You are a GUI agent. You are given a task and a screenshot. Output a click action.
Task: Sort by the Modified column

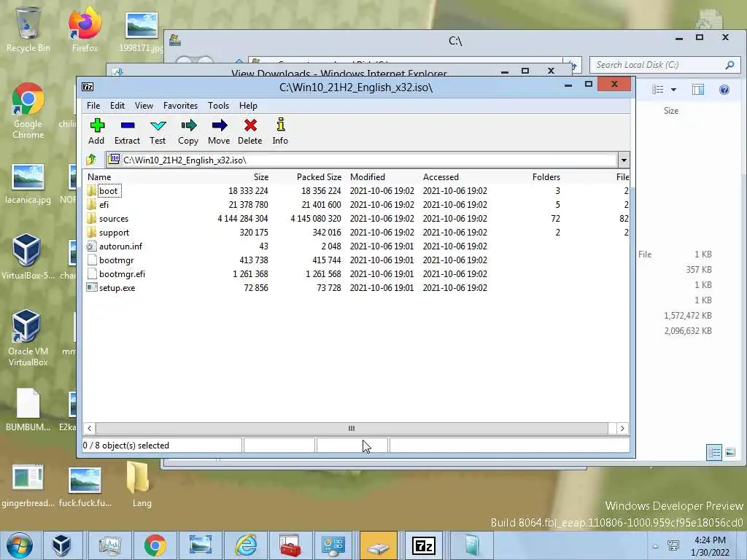pyautogui.click(x=368, y=177)
